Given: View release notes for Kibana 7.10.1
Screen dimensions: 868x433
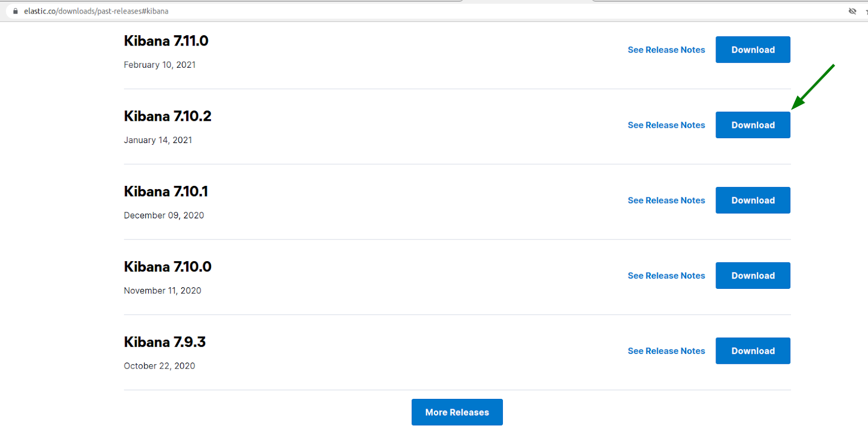Looking at the screenshot, I should pos(666,201).
